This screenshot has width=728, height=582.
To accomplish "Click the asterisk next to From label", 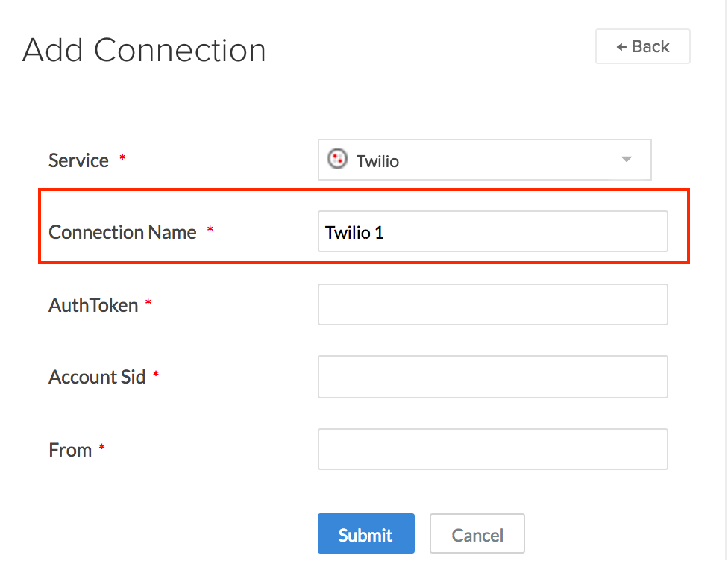I will pyautogui.click(x=101, y=446).
